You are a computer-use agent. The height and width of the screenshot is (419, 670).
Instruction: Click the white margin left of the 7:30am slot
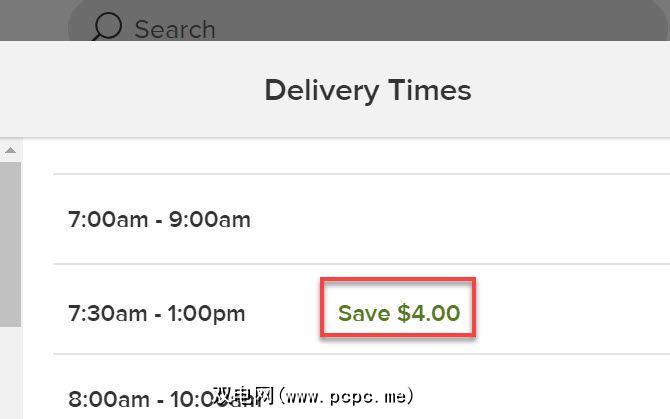[x=38, y=313]
